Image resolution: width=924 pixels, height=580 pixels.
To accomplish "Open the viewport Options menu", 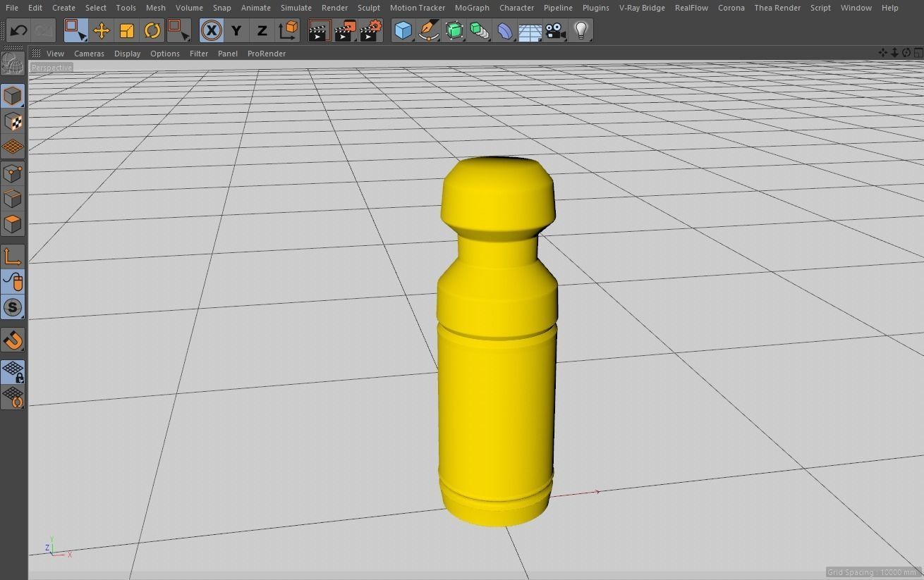I will pyautogui.click(x=165, y=54).
